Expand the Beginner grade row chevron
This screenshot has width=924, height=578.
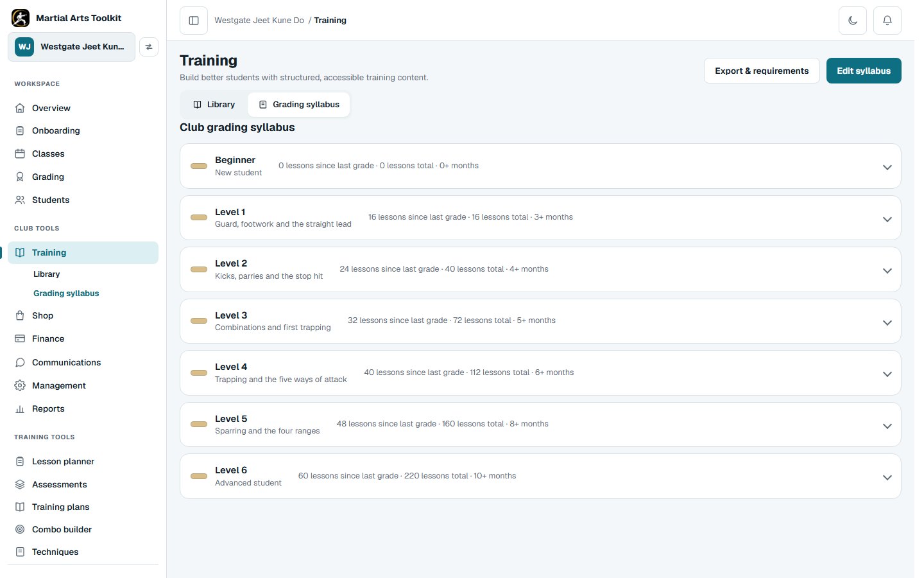(x=887, y=167)
